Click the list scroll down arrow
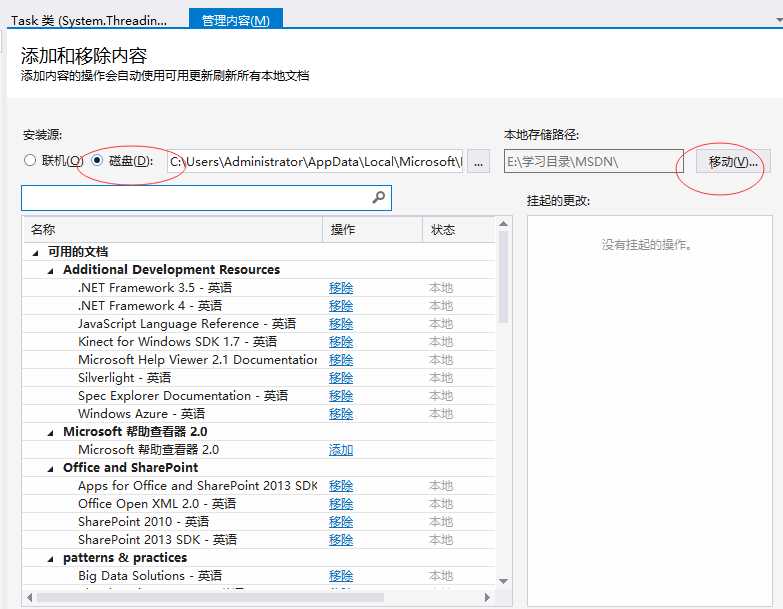Viewport: 783px width, 609px height. coord(503,581)
